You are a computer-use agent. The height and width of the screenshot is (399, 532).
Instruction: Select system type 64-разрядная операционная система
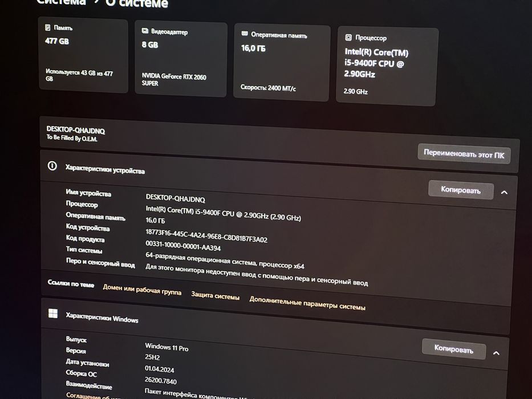[225, 260]
